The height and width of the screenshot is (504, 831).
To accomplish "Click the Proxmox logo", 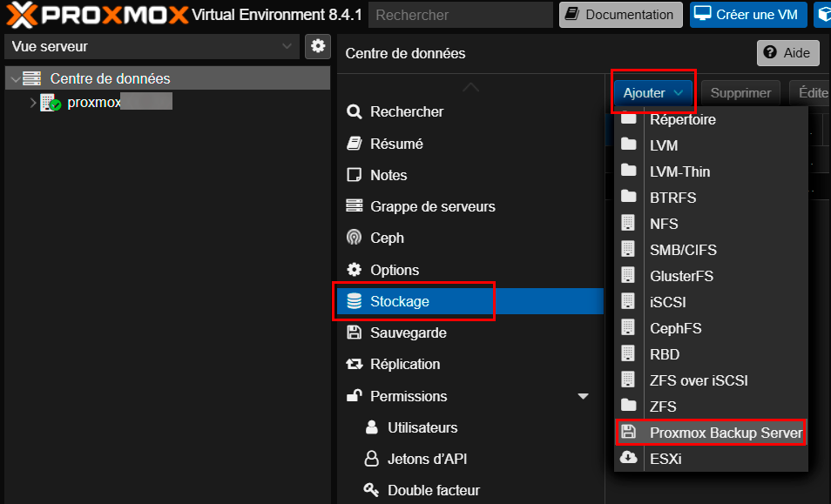I will pos(97,15).
